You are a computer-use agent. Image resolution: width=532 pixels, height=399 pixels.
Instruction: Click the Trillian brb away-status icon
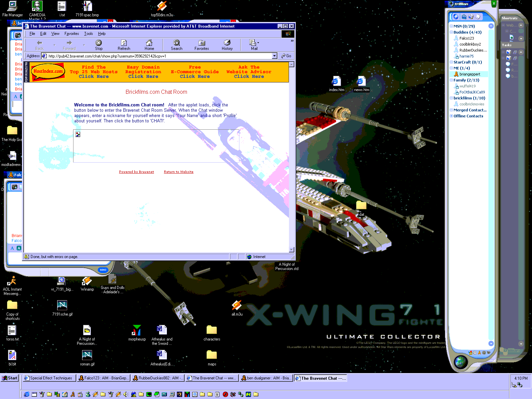(464, 17)
